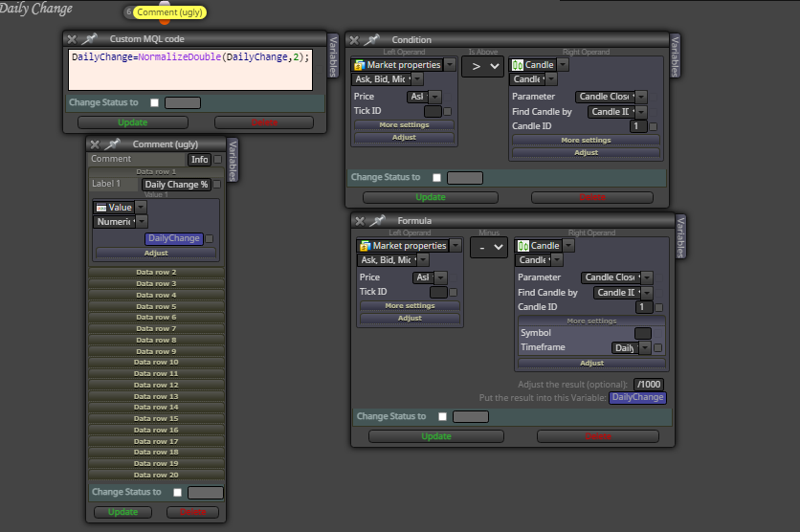Click Update in Condition panel

click(431, 197)
